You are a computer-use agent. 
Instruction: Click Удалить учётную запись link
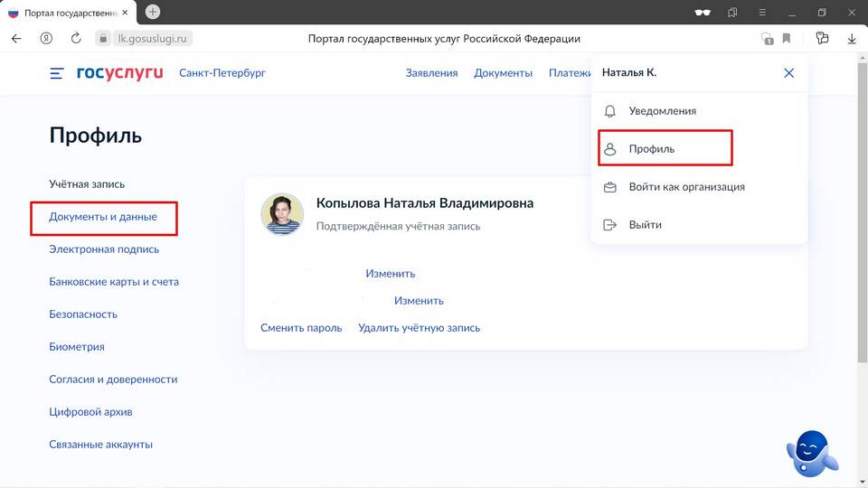[419, 328]
